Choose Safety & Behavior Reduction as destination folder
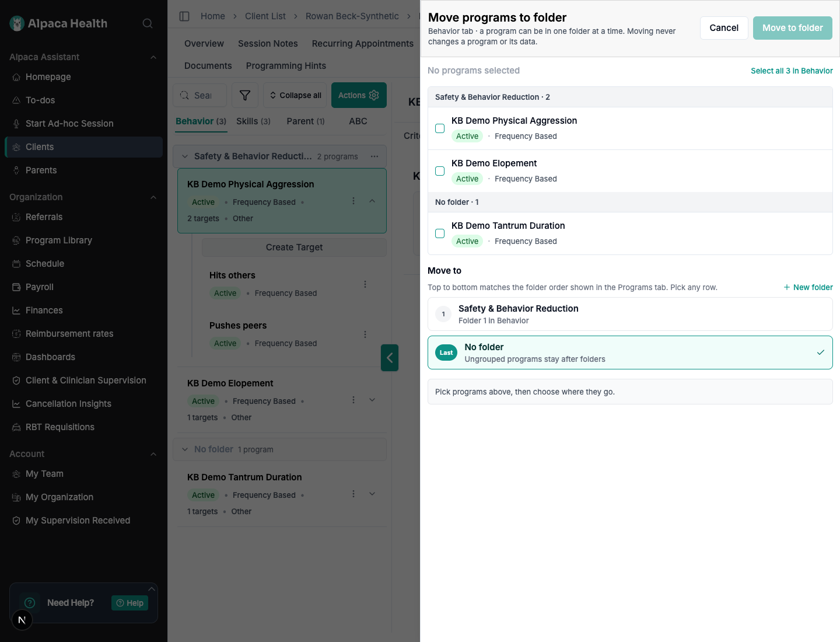 point(630,314)
